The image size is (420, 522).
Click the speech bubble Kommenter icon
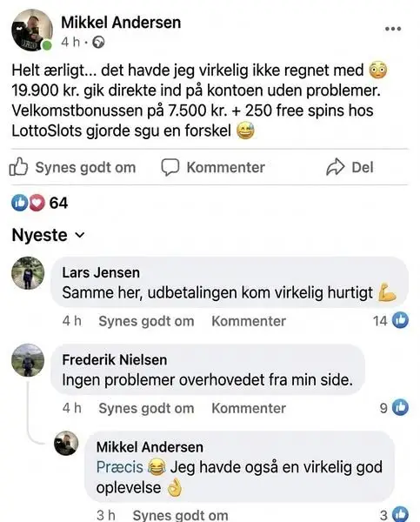click(170, 167)
